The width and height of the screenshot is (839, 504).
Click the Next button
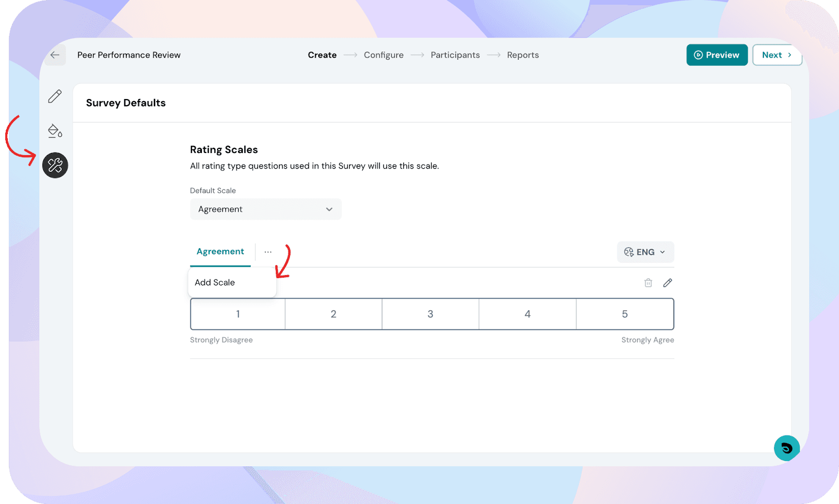click(777, 55)
